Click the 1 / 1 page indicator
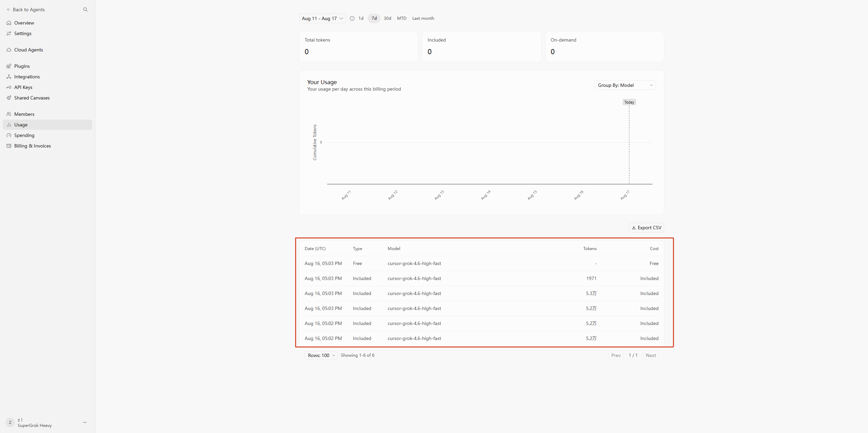The height and width of the screenshot is (433, 868). coord(633,355)
